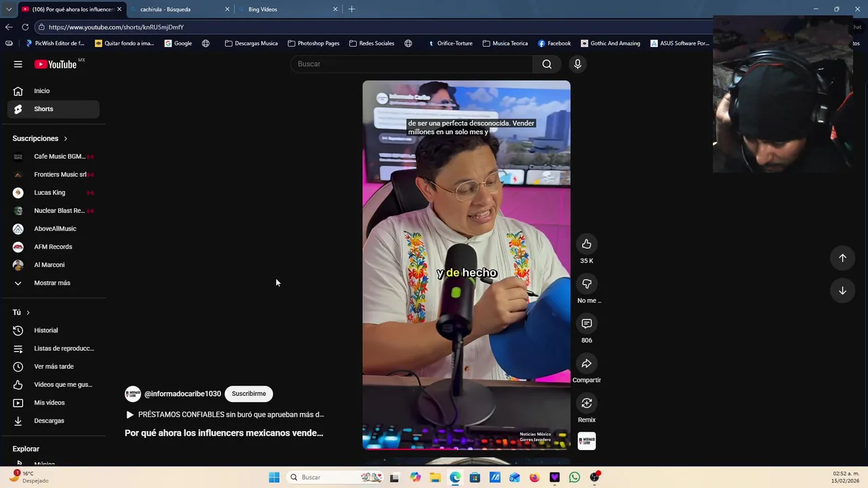Open Nuclear Blast Records channel
The width and height of the screenshot is (868, 488).
[53, 211]
